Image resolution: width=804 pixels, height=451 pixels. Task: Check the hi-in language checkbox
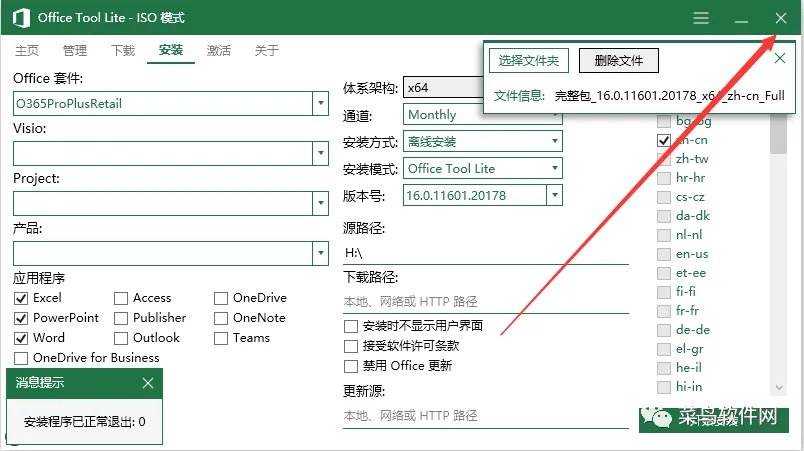(664, 386)
